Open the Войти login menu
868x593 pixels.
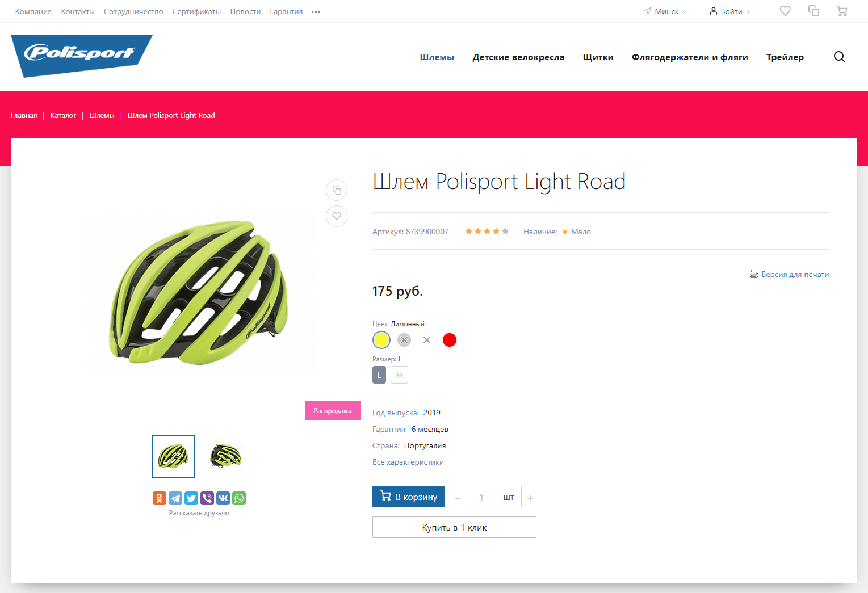[730, 11]
